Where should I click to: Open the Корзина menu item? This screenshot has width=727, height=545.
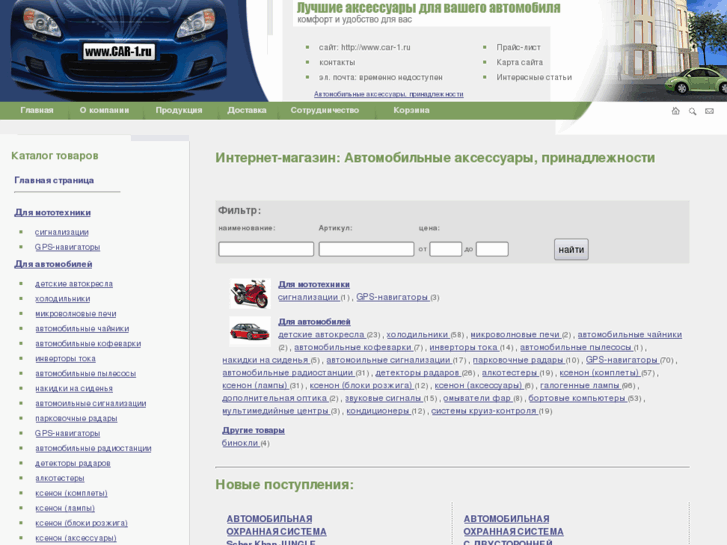411,110
